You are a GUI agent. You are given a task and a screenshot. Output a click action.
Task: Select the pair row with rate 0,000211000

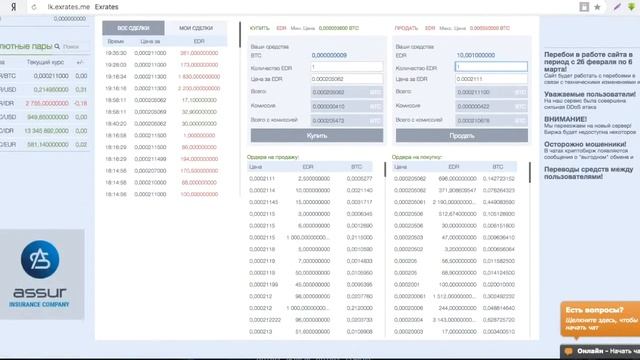point(44,76)
